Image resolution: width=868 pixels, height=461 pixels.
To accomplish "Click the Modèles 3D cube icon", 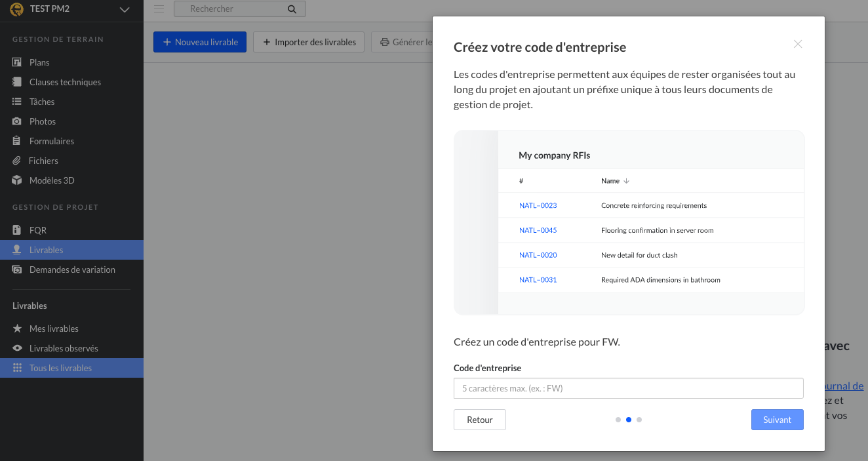I will 17,180.
